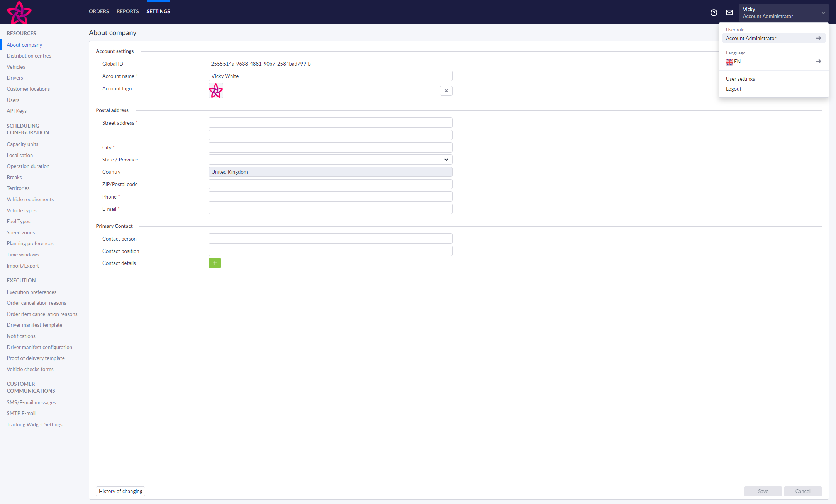Open Notifications in sidebar
The height and width of the screenshot is (504, 836).
[21, 336]
